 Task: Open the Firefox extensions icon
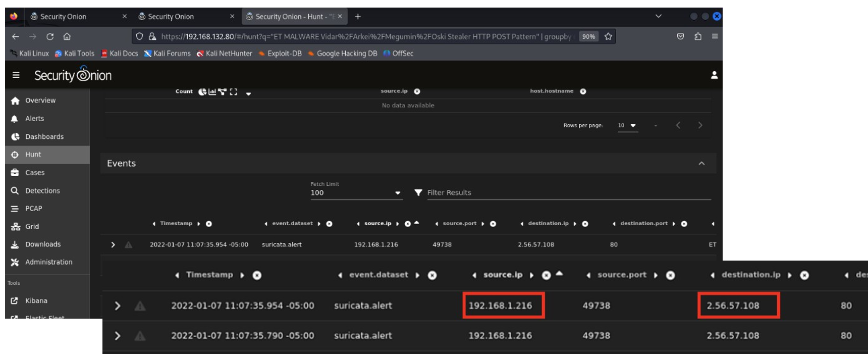[x=698, y=36]
